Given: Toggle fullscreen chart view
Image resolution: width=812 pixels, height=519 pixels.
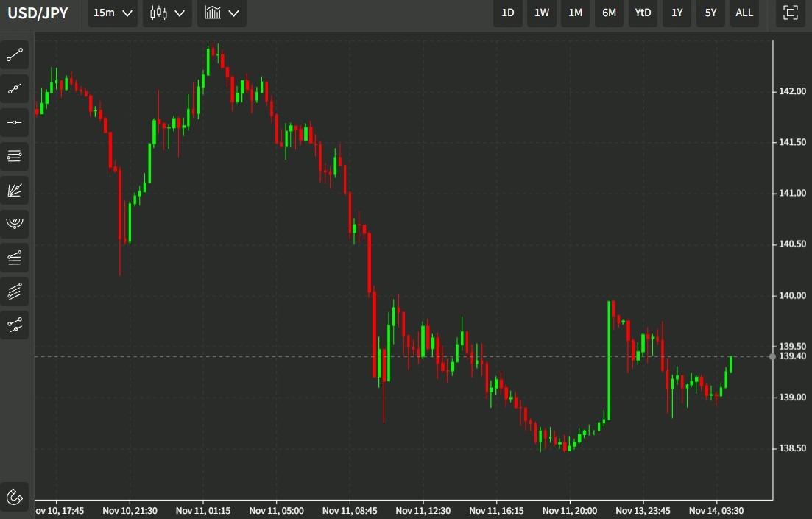Looking at the screenshot, I should [790, 13].
